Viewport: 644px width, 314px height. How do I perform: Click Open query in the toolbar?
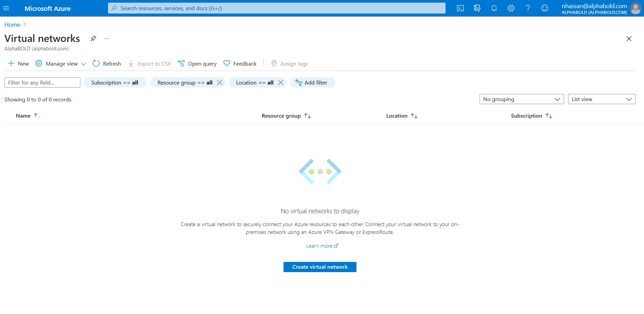(197, 64)
